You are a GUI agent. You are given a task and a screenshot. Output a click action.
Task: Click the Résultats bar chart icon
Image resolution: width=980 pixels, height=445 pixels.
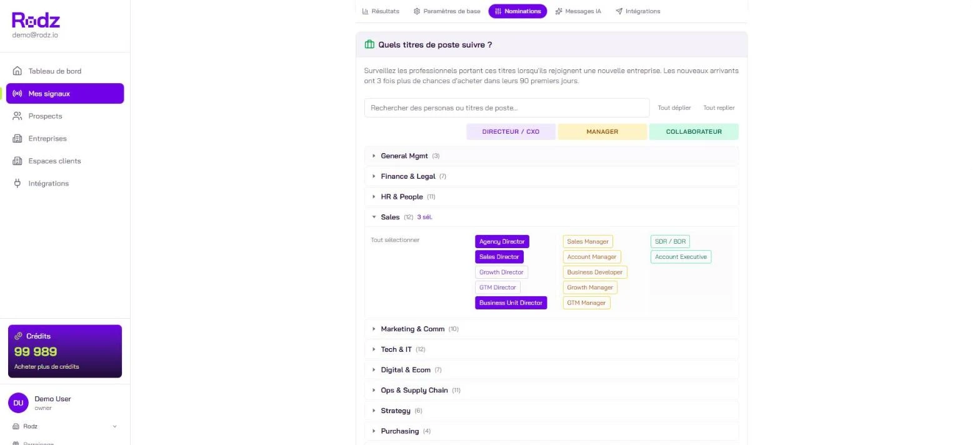point(366,11)
